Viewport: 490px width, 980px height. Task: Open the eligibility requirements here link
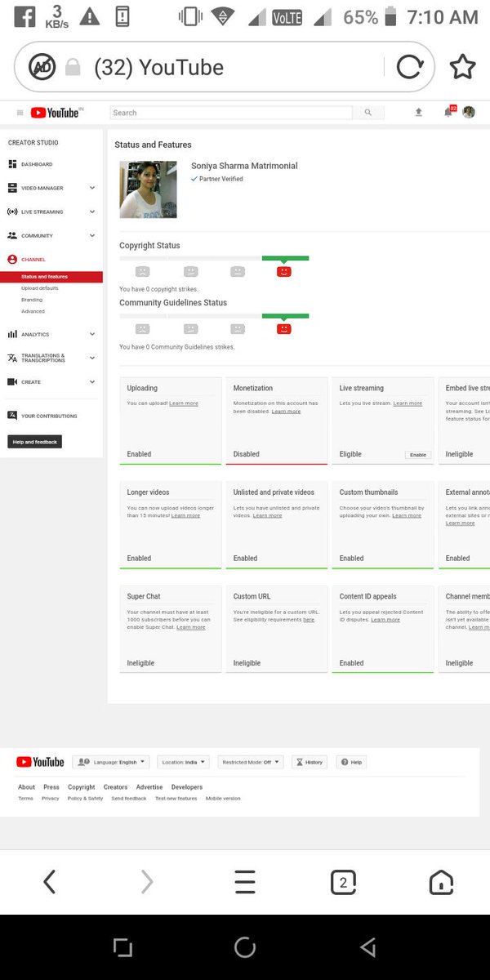[x=309, y=620]
